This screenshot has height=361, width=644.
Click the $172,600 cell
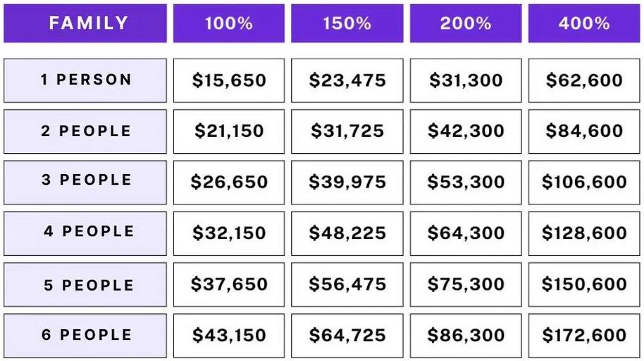(584, 336)
